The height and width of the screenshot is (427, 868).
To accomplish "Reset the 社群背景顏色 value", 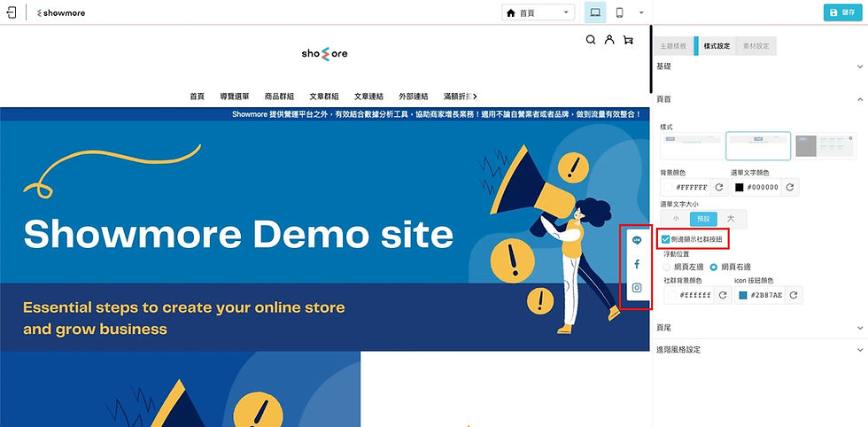I will [723, 295].
